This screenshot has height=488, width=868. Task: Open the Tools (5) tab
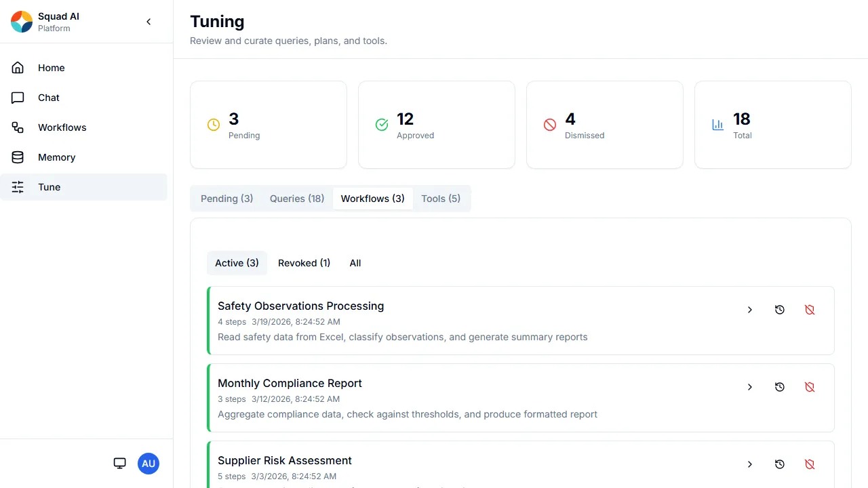(441, 199)
